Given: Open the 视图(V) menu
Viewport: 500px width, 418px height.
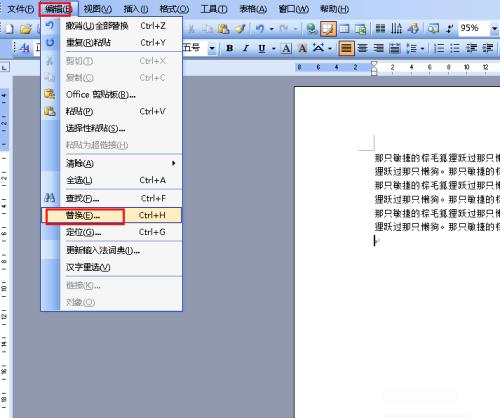Looking at the screenshot, I should pyautogui.click(x=98, y=9).
